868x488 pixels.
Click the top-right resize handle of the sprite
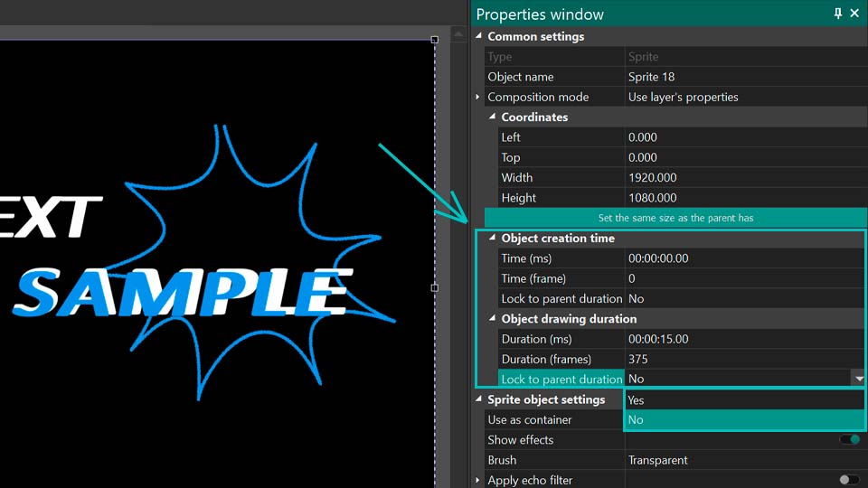pos(435,40)
